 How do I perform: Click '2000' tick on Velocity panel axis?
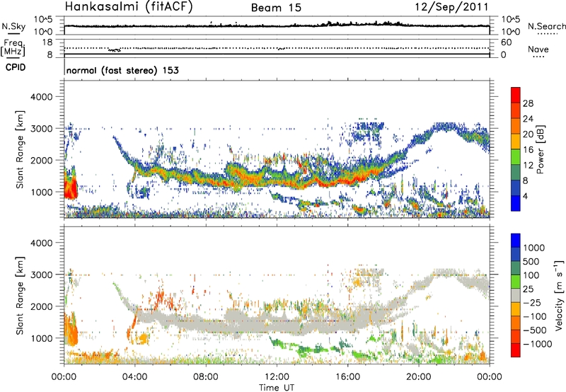(41, 306)
